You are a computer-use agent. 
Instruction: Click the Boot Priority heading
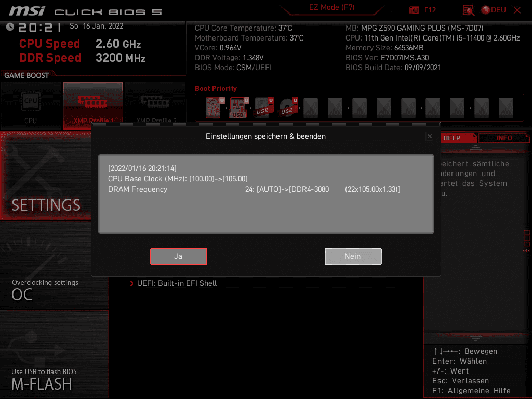point(216,88)
